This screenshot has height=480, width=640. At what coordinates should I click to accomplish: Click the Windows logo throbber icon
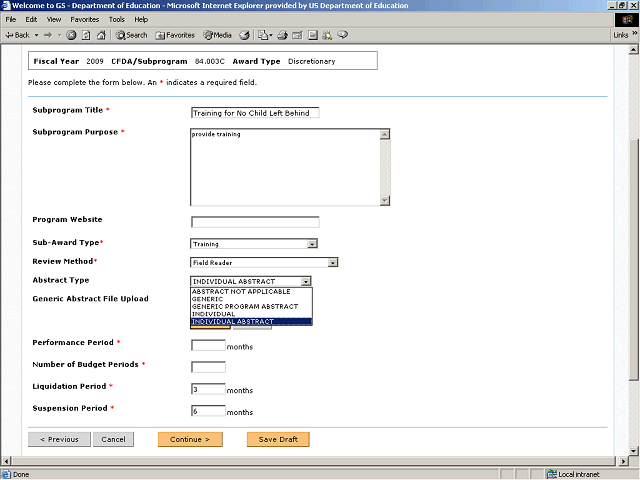(627, 20)
